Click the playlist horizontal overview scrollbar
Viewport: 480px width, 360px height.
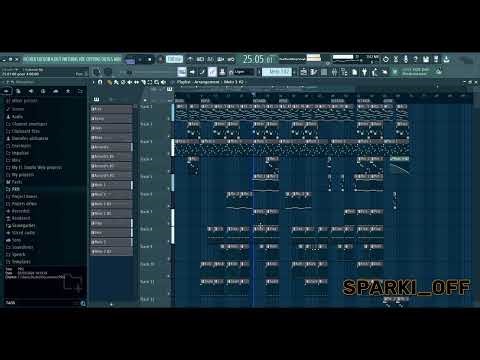click(322, 88)
